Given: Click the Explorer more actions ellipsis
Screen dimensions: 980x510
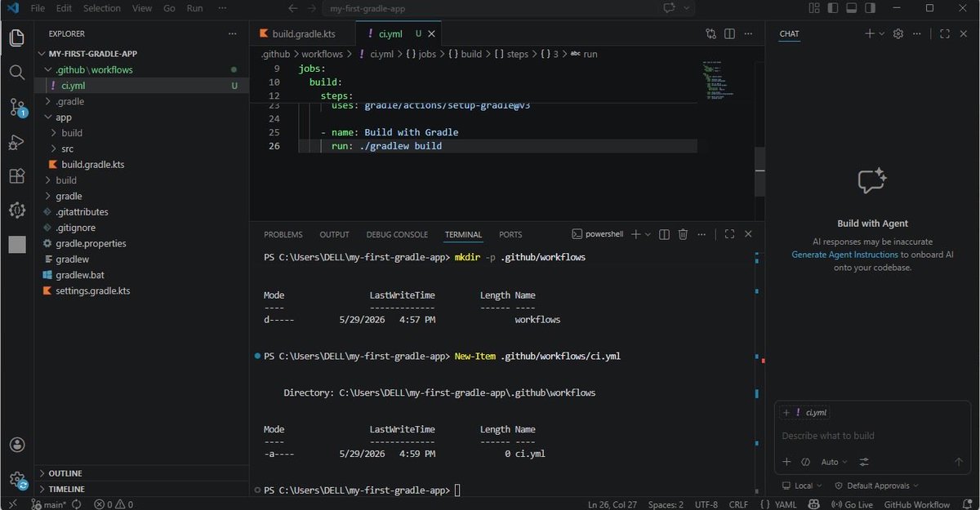Looking at the screenshot, I should click(x=233, y=34).
